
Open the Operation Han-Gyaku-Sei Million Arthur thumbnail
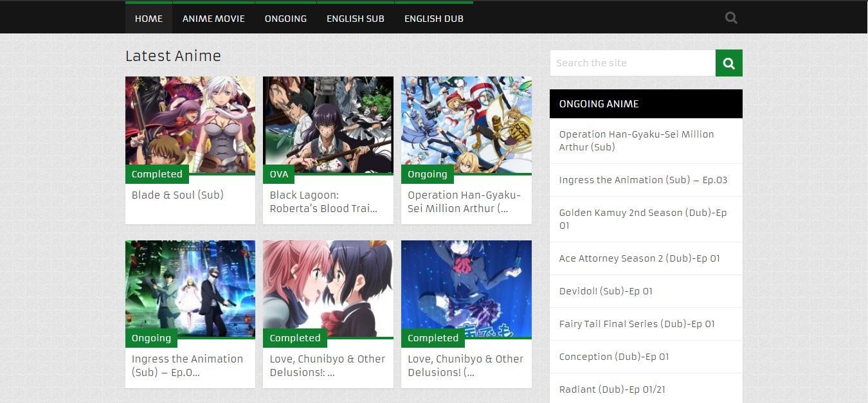point(466,125)
